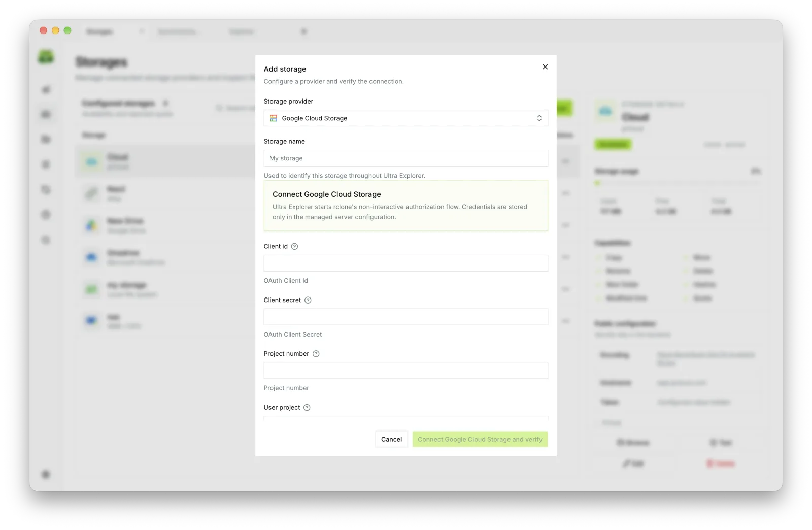812x530 pixels.
Task: Click the 'OAuth Client Id' hint text
Action: (286, 281)
